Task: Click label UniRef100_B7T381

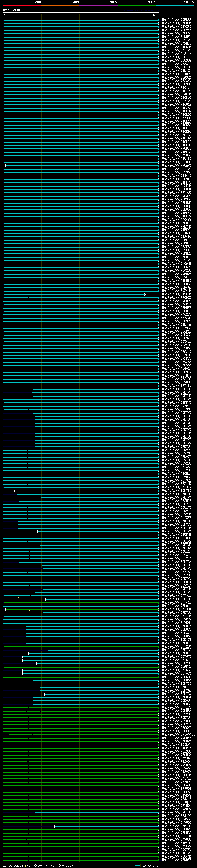Action: tap(177, 386)
